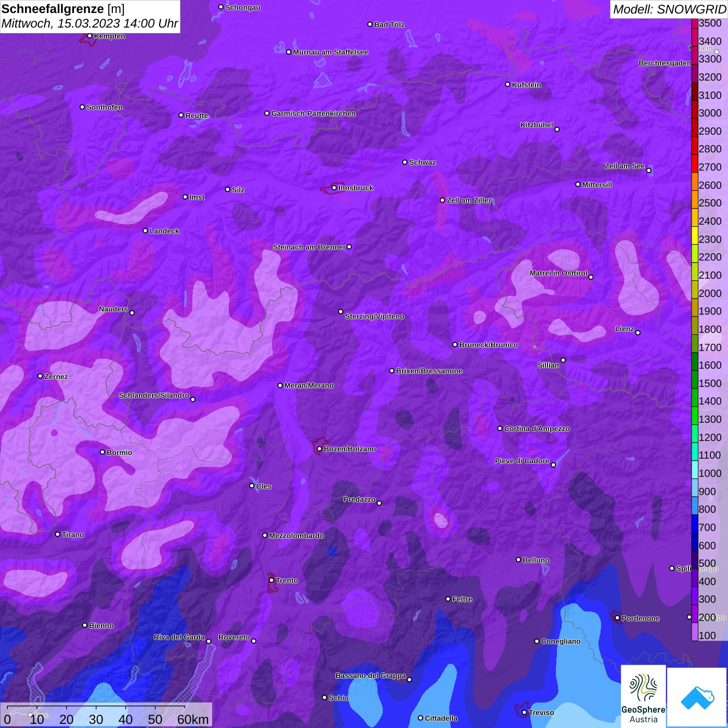Click the 'Mezzolombardo' label
Screen dimensions: 728x728
click(296, 536)
